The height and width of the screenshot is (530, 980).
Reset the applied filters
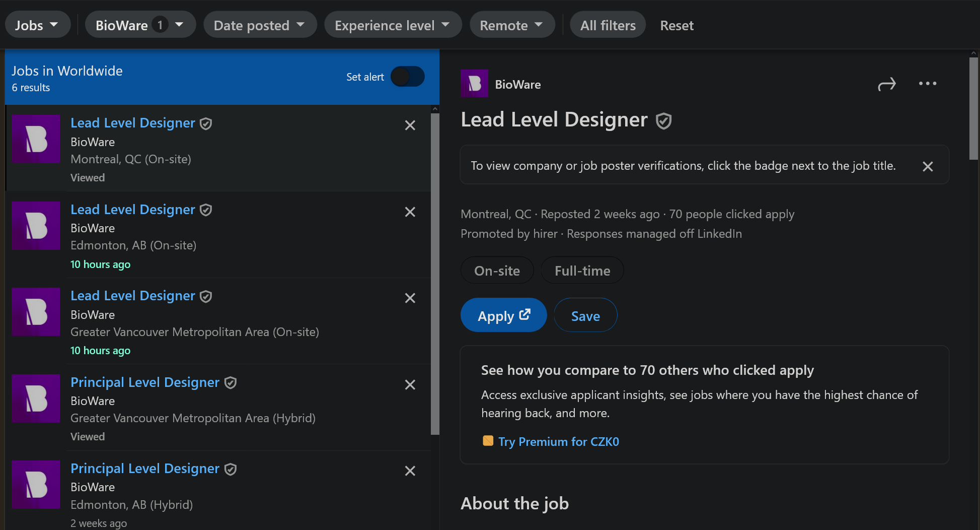click(676, 25)
